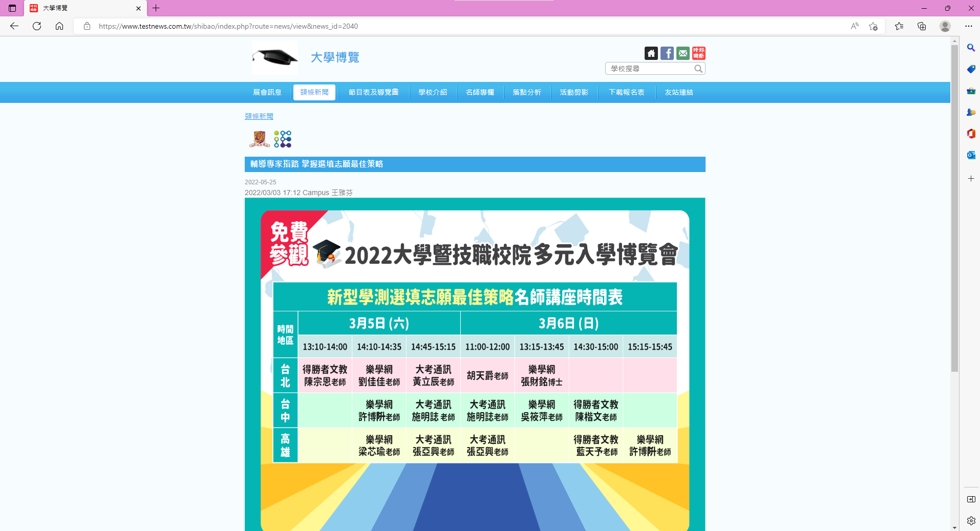Select the 頭條新聞 menu tab
This screenshot has width=980, height=531.
tap(314, 92)
